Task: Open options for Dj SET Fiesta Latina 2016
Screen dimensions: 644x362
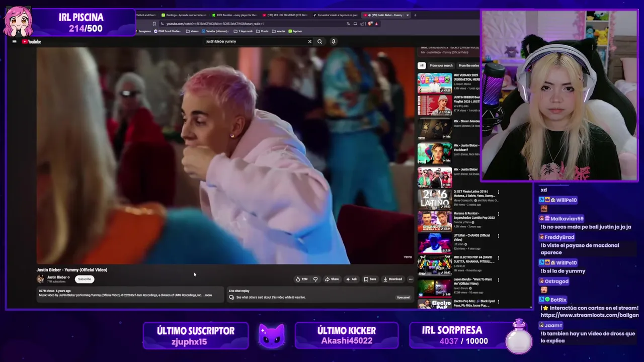Action: pos(499,192)
